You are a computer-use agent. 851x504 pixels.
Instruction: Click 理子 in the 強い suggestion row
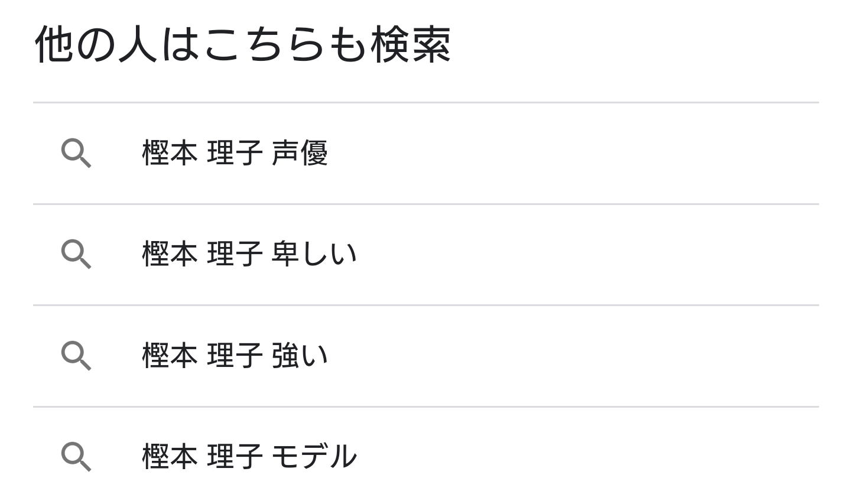pos(235,356)
